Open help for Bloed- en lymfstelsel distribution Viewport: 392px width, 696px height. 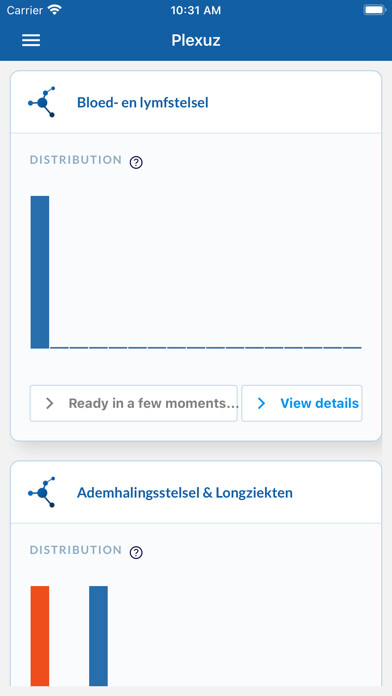(x=136, y=162)
